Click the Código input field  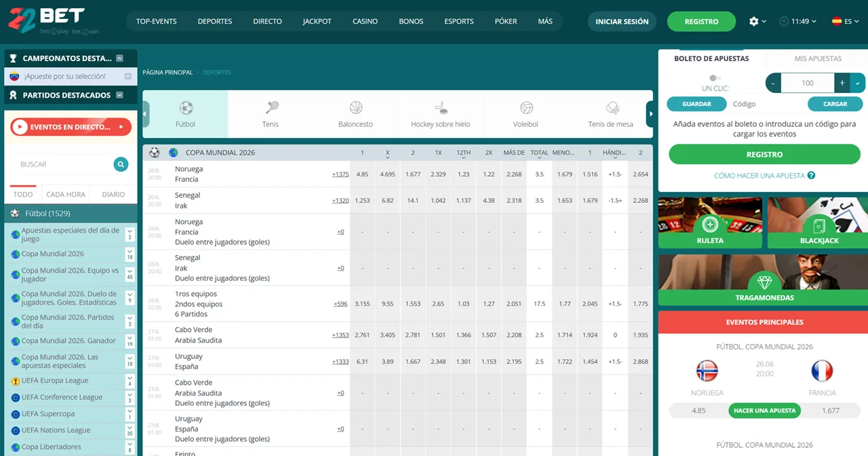pyautogui.click(x=766, y=104)
